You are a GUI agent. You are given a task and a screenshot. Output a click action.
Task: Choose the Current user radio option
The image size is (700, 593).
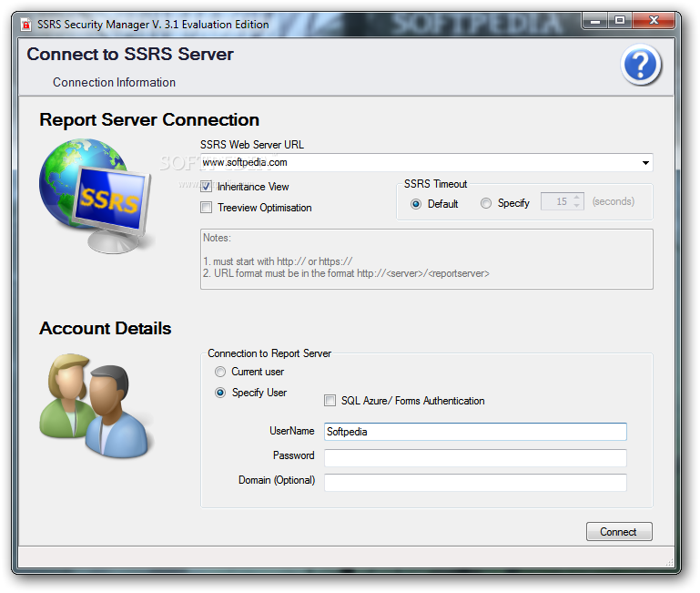[220, 372]
